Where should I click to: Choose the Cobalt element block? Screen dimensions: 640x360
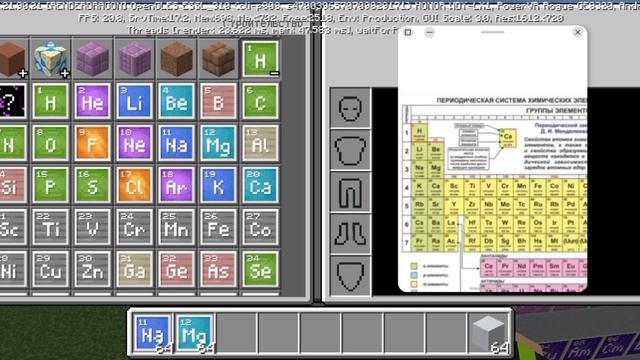point(260,227)
